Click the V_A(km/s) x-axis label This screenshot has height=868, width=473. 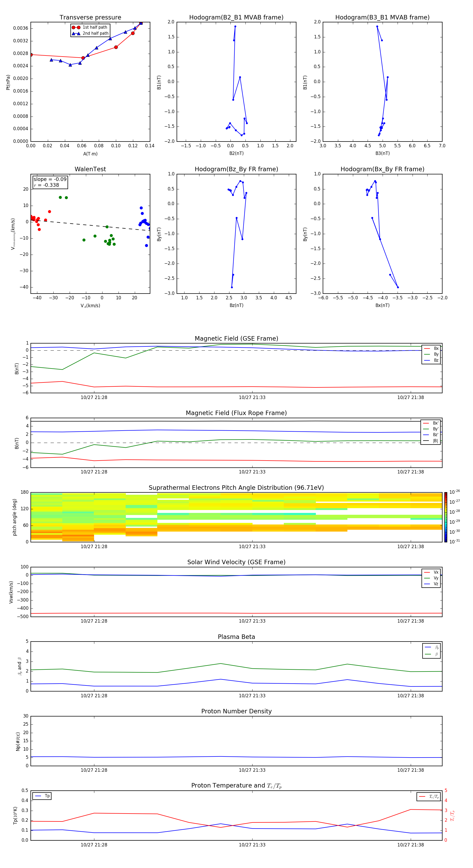click(x=90, y=306)
